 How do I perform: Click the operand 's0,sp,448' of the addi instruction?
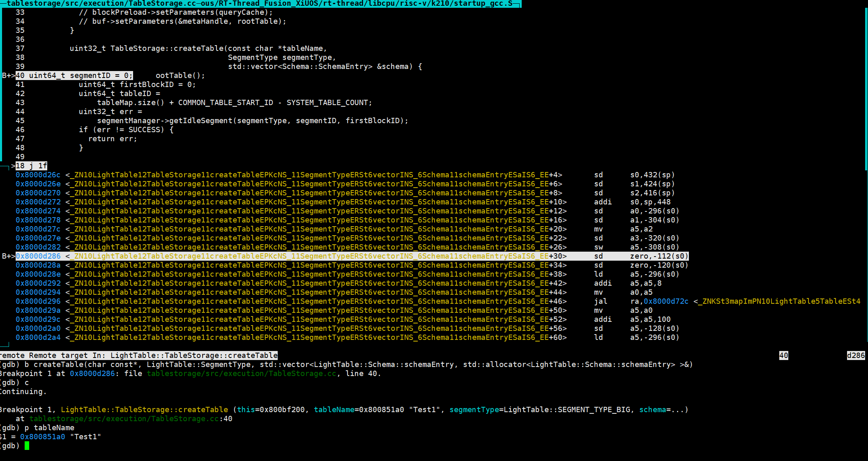click(650, 202)
